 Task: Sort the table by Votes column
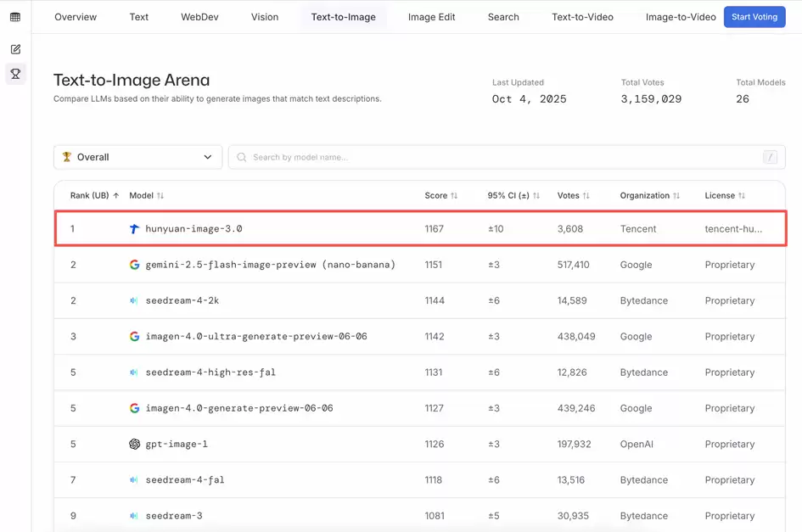point(585,196)
